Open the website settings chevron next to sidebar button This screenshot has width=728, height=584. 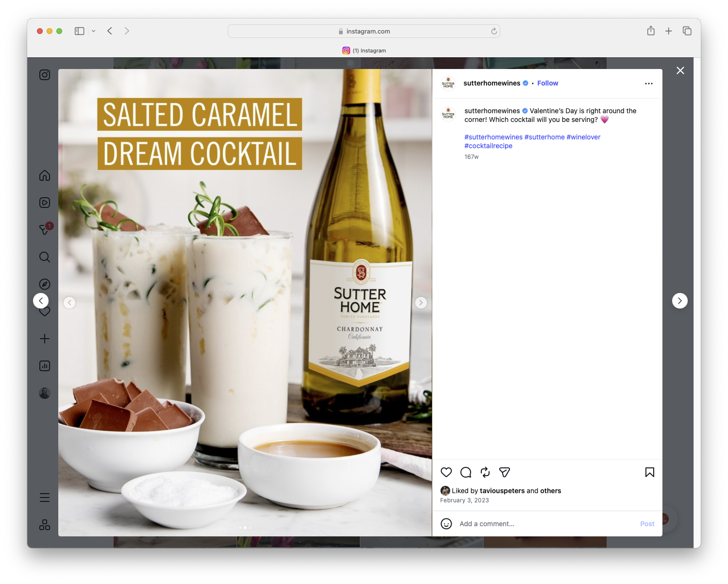click(x=93, y=31)
